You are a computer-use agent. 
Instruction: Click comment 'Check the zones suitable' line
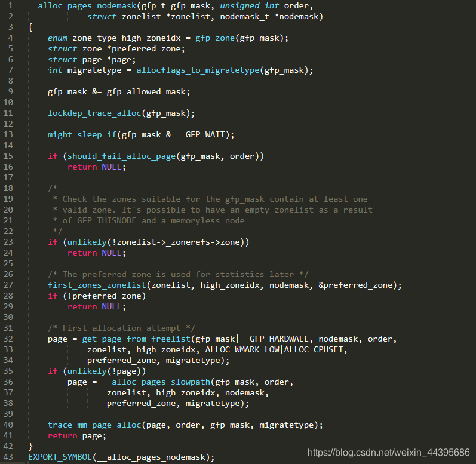pyautogui.click(x=210, y=199)
